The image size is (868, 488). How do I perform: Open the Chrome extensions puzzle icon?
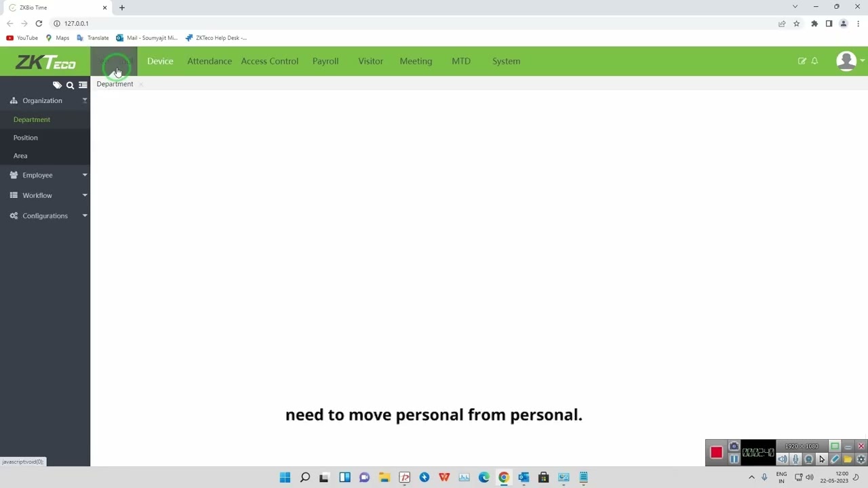pyautogui.click(x=814, y=23)
